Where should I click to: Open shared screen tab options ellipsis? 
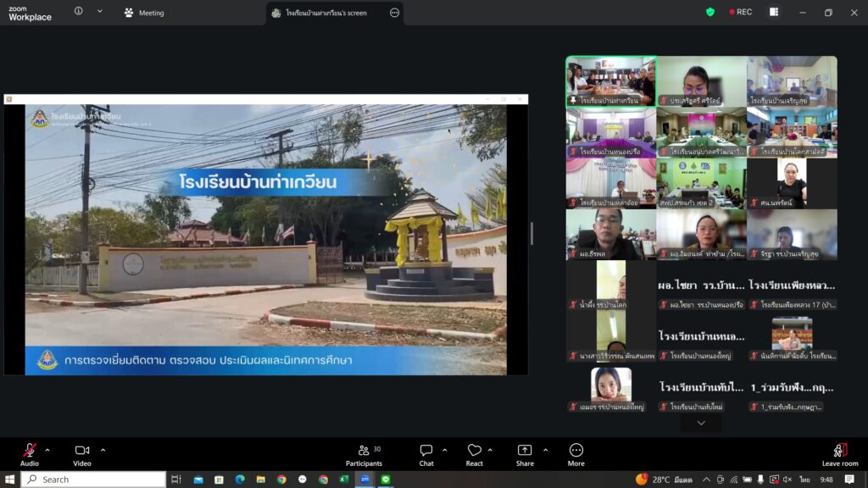(394, 13)
